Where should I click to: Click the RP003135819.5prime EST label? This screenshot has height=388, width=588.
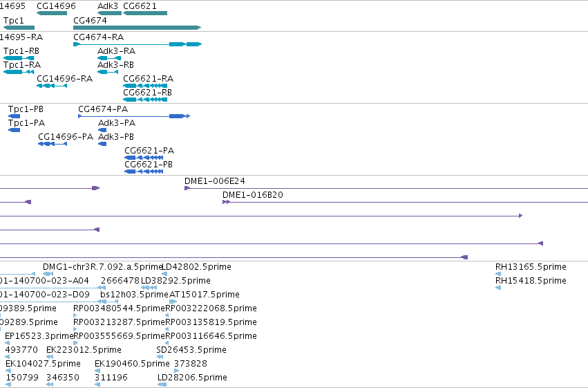(211, 322)
